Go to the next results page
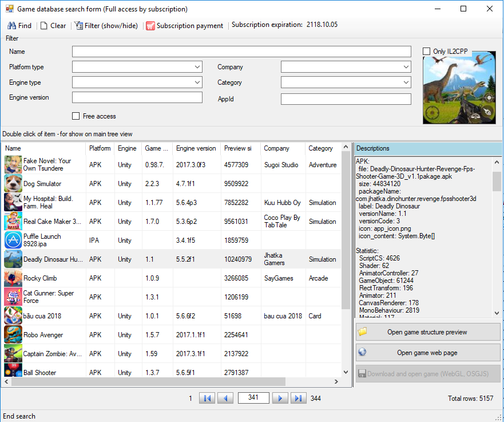Image resolution: width=504 pixels, height=422 pixels. pos(280,399)
